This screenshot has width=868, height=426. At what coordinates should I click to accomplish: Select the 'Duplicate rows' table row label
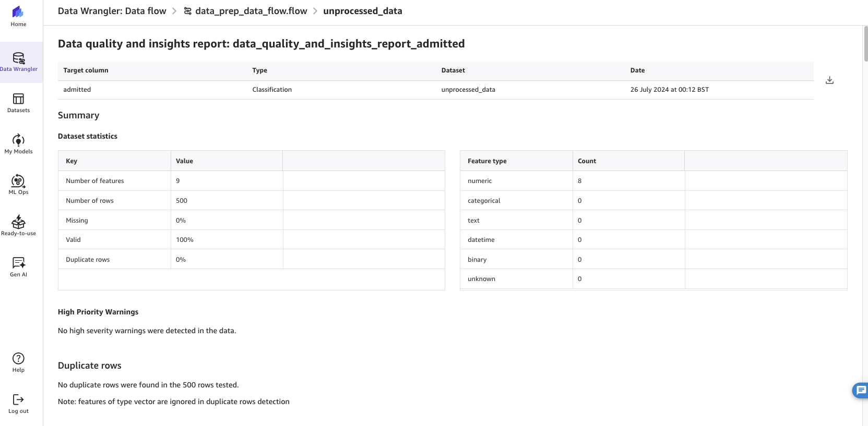tap(88, 260)
